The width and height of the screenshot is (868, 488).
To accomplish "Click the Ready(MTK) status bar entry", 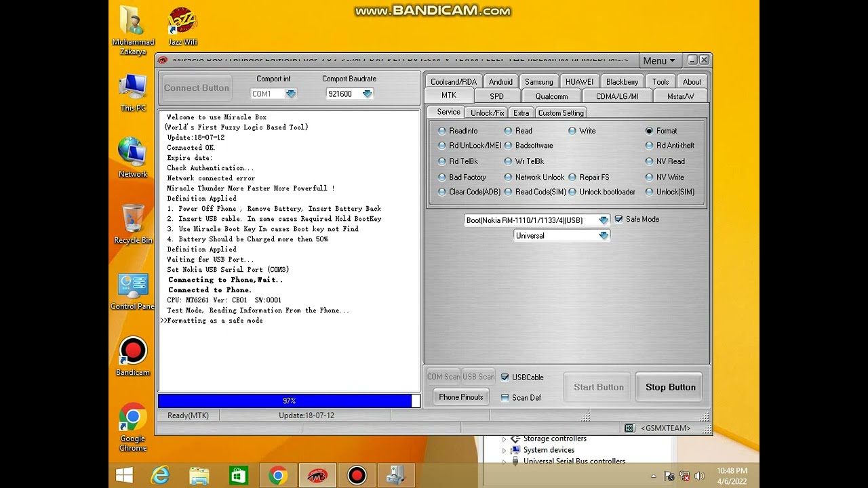I will (188, 415).
